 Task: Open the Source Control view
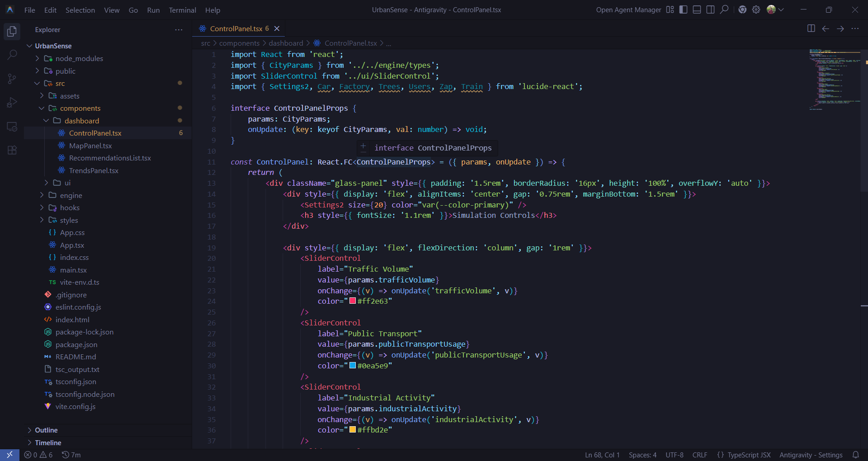(12, 79)
